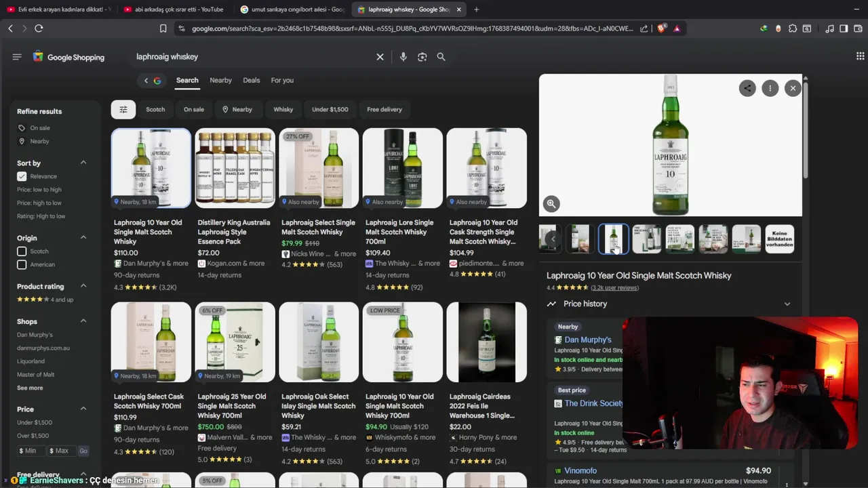
Task: Open the 3.2k user reviews link
Action: [x=614, y=288]
